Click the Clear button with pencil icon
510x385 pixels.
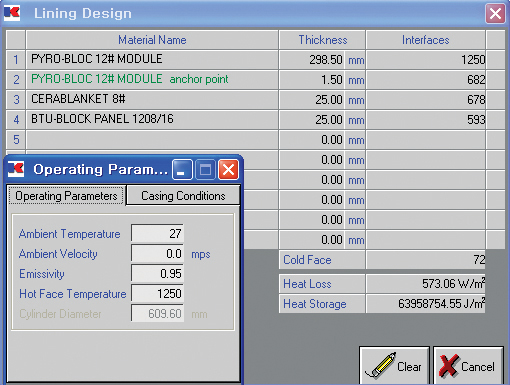pos(394,366)
